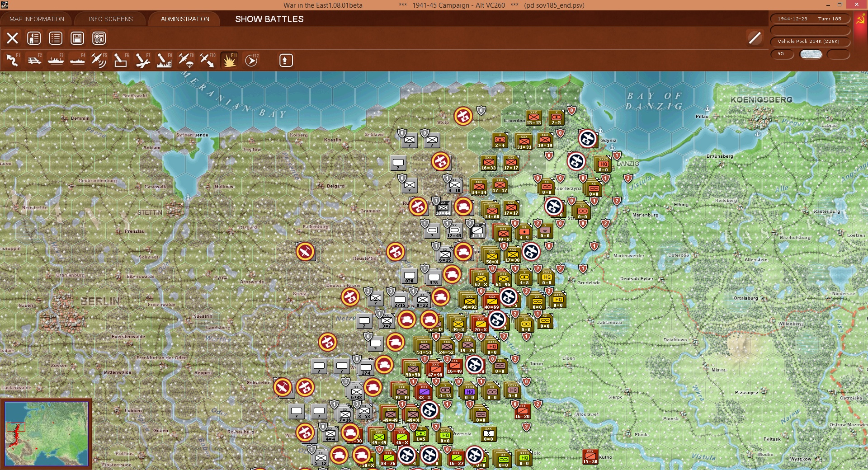Close the toolbar panel with the X icon
Viewport: 868px width, 470px height.
(12, 38)
